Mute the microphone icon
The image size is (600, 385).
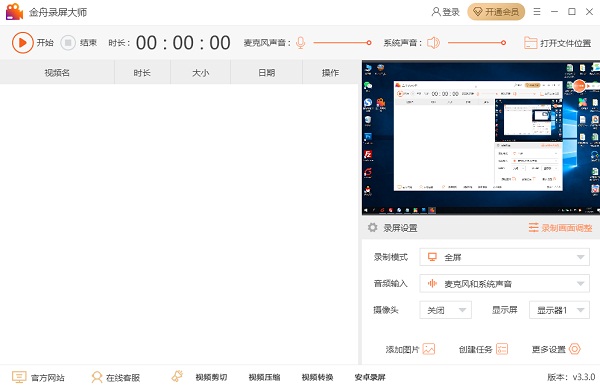301,42
